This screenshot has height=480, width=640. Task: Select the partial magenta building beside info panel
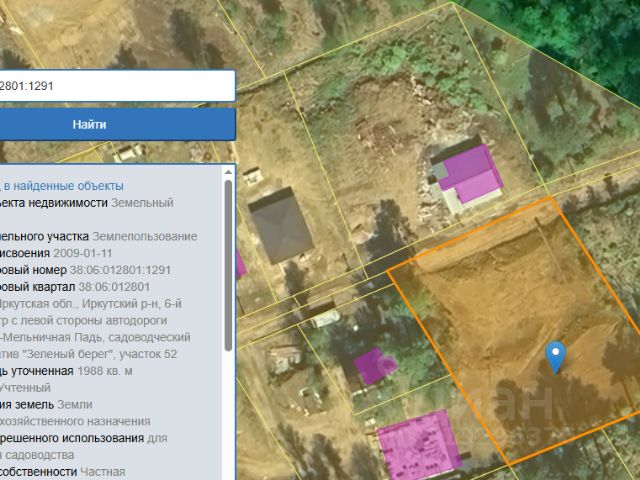[241, 264]
